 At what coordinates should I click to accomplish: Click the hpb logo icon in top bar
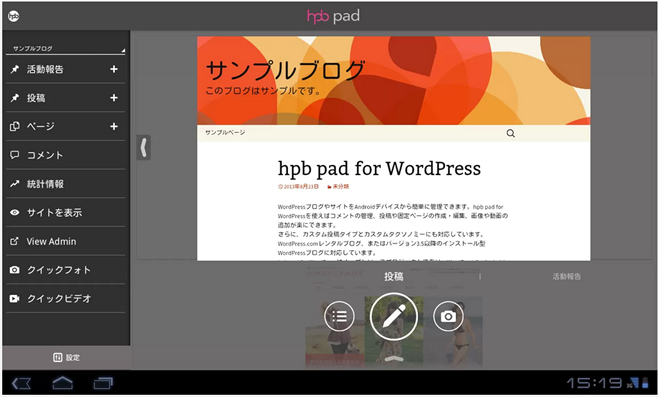(13, 16)
